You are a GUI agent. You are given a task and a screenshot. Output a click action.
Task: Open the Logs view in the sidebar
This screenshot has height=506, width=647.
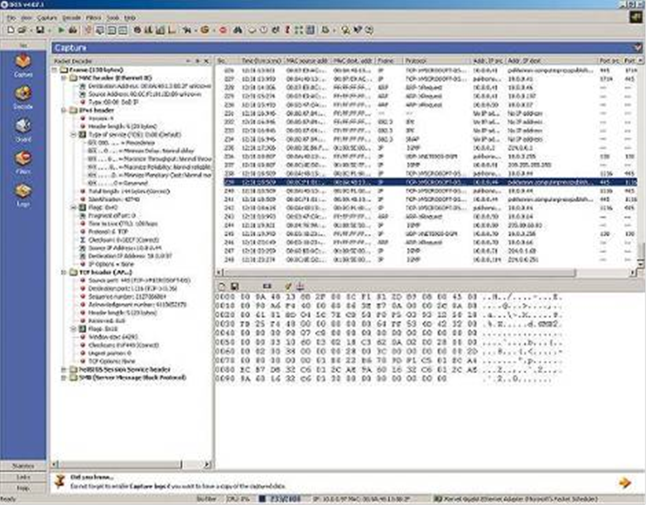[x=23, y=195]
